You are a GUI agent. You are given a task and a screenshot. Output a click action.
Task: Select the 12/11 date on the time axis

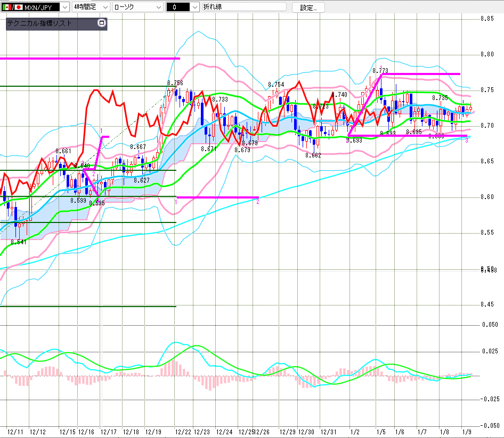[x=14, y=432]
